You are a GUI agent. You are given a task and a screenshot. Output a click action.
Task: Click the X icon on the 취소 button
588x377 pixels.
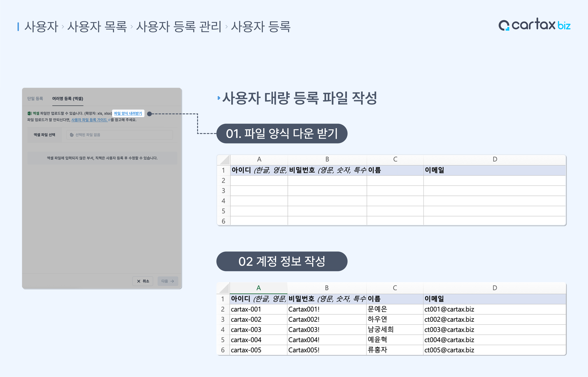pyautogui.click(x=139, y=281)
